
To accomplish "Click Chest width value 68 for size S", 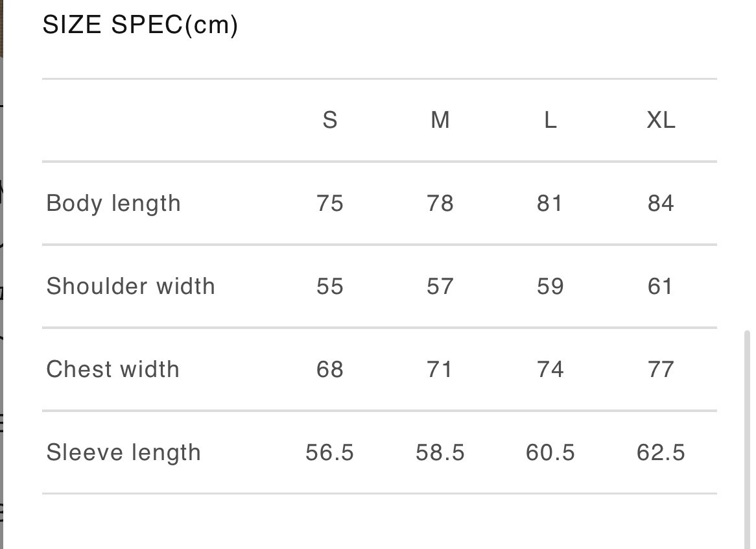I will 329,369.
